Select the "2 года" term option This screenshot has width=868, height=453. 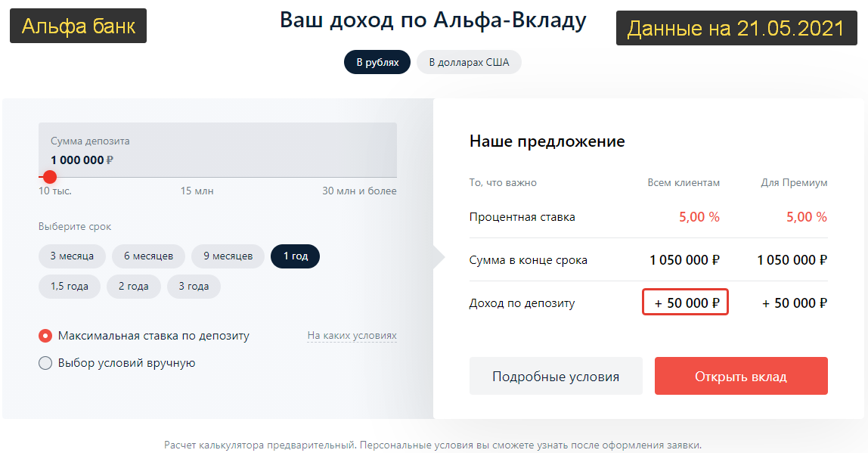point(133,287)
